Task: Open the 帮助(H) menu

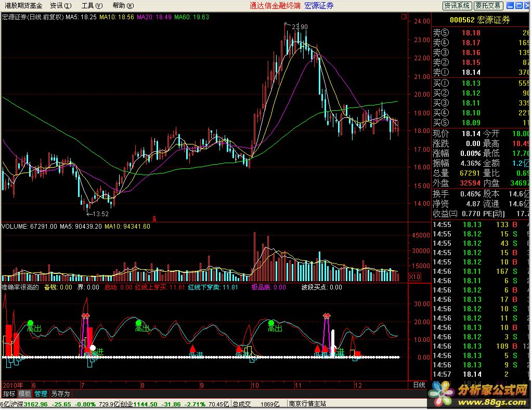Action: coord(123,6)
